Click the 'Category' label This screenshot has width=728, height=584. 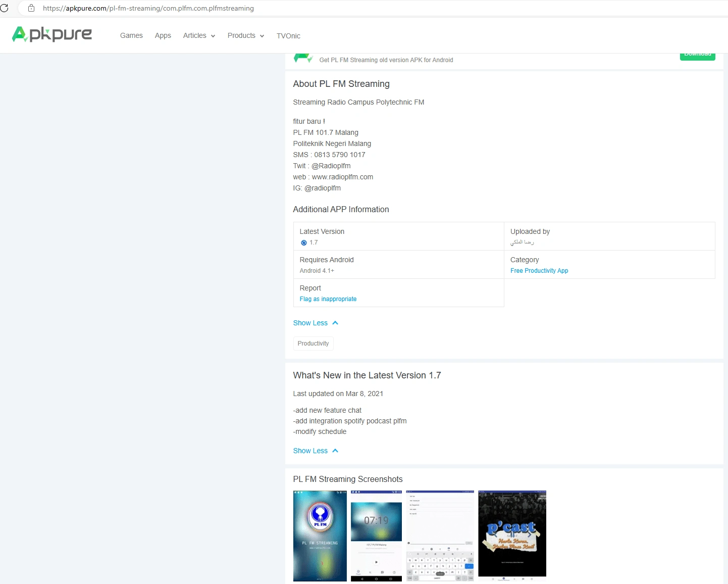pos(525,260)
